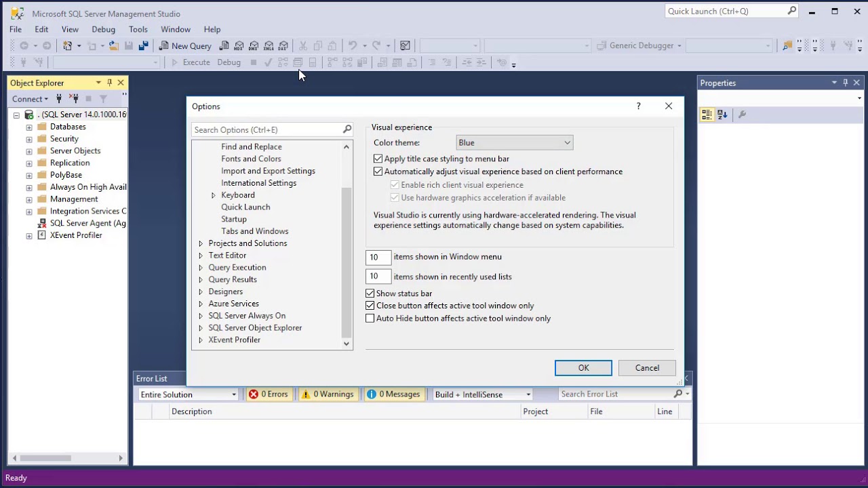The width and height of the screenshot is (868, 488).
Task: Click the Open File folder icon
Action: pyautogui.click(x=113, y=46)
